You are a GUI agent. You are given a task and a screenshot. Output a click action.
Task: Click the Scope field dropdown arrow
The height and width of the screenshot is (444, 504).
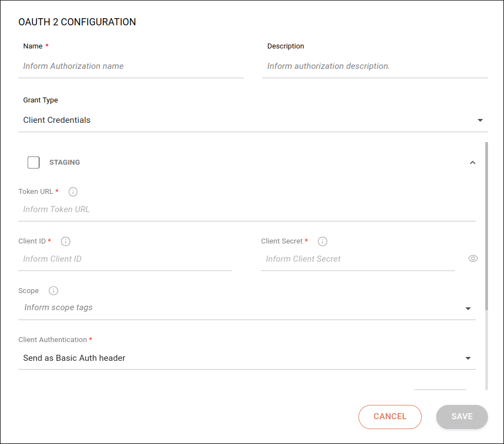click(468, 308)
